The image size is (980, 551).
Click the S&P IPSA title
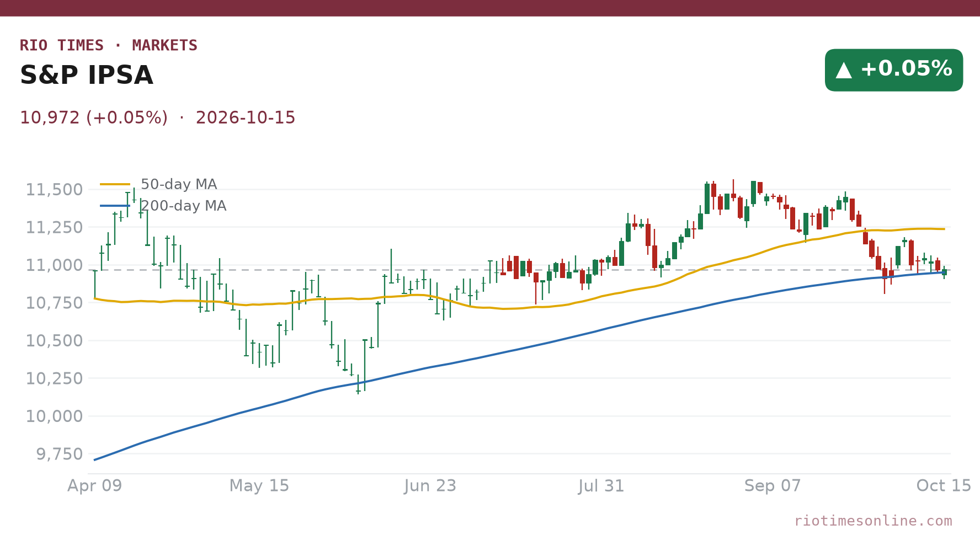point(87,76)
